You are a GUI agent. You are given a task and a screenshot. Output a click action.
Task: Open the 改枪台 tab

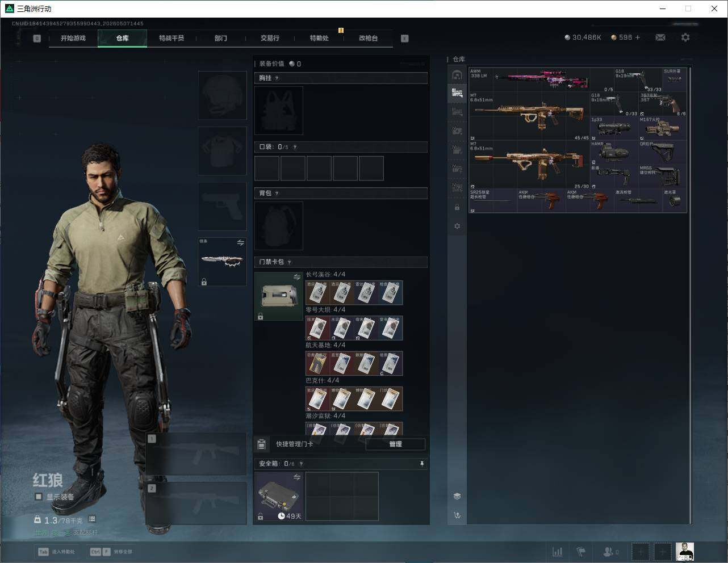[x=368, y=38]
